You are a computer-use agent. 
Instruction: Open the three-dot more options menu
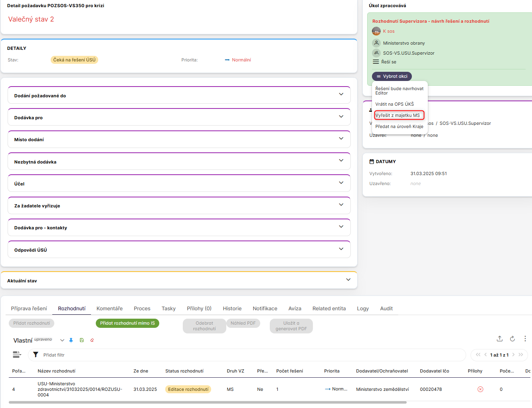[x=525, y=339]
